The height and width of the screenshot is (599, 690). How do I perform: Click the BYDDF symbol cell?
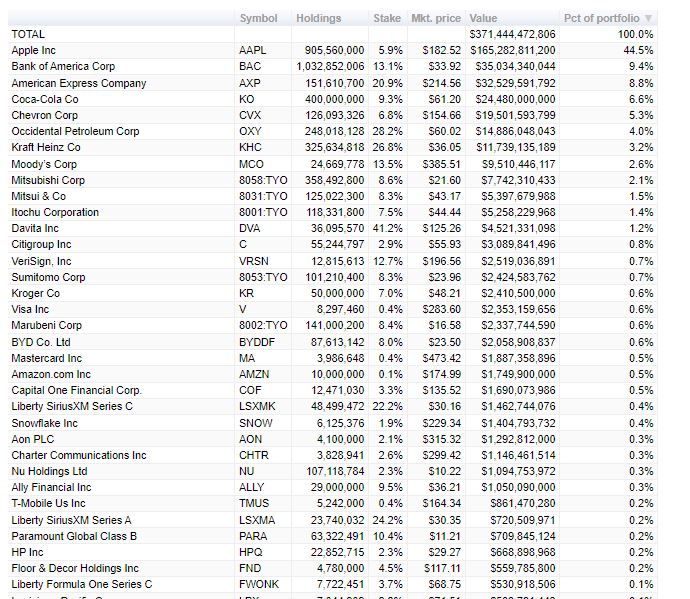[257, 342]
